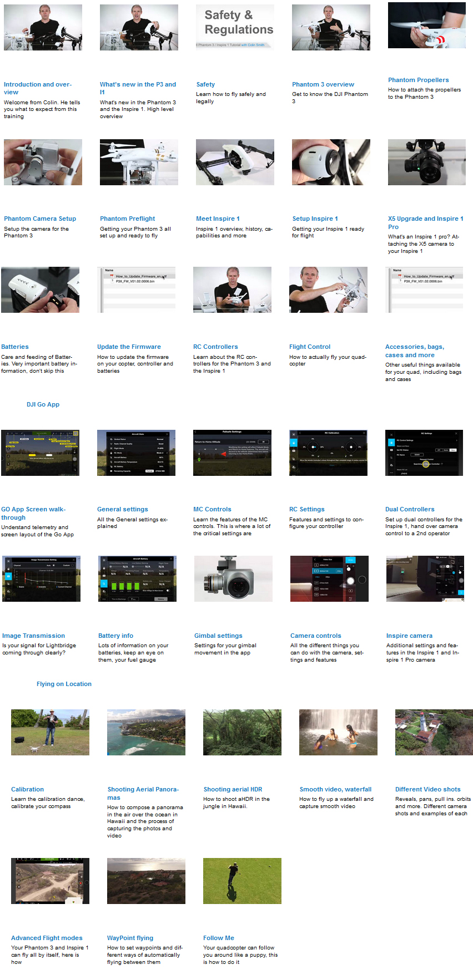Open the 'Advanced Flight modes' lesson link

click(47, 938)
